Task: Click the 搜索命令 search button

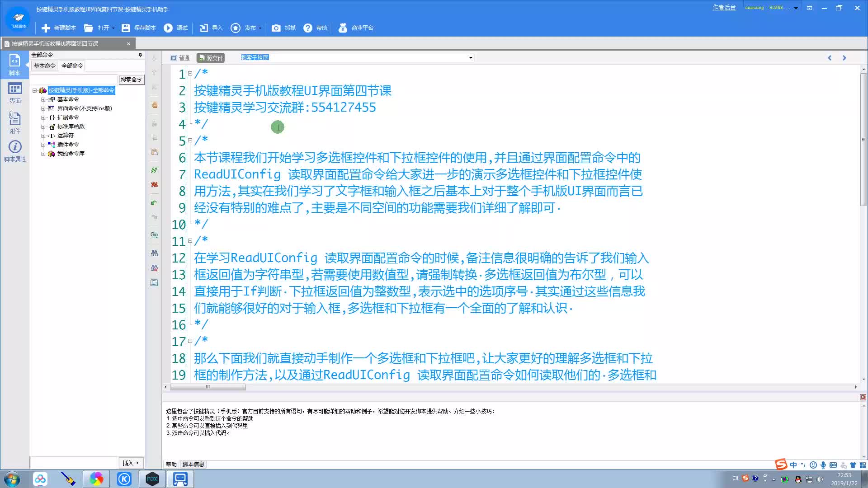Action: coord(131,80)
